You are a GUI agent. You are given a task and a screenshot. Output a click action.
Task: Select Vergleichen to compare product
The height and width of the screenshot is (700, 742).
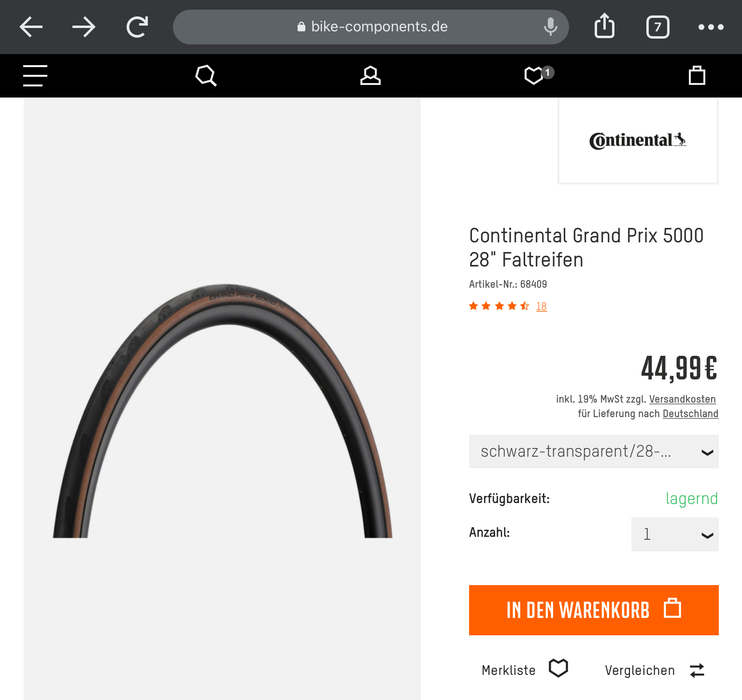[x=655, y=670]
